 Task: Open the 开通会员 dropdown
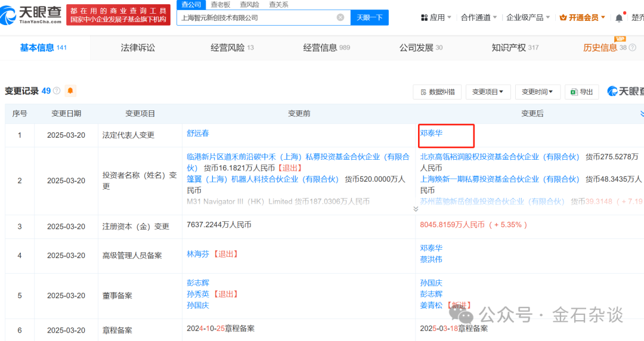tap(583, 18)
